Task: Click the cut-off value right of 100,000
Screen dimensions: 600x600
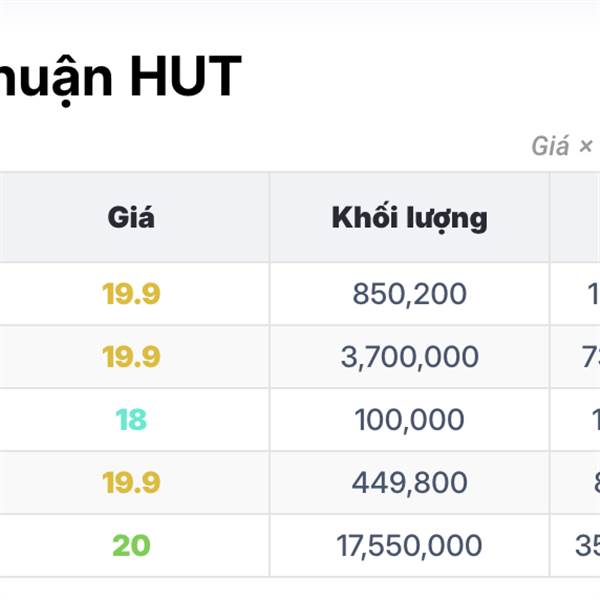Action: pyautogui.click(x=591, y=419)
